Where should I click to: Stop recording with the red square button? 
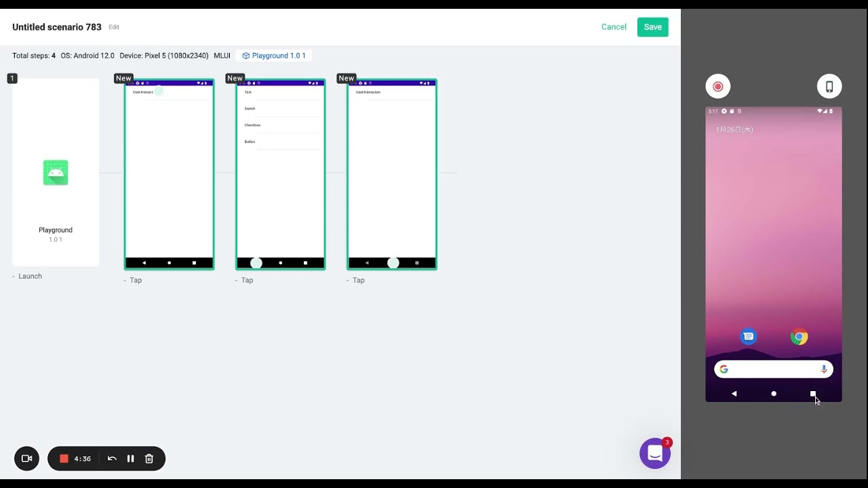tap(64, 459)
